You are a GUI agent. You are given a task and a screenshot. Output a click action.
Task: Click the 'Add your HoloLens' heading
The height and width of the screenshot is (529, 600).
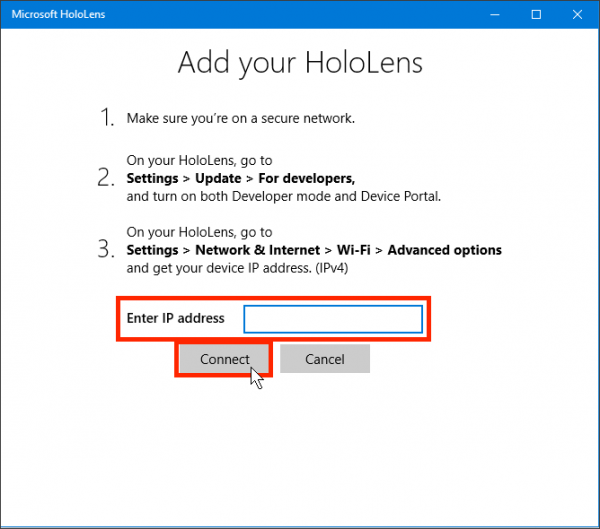(300, 63)
